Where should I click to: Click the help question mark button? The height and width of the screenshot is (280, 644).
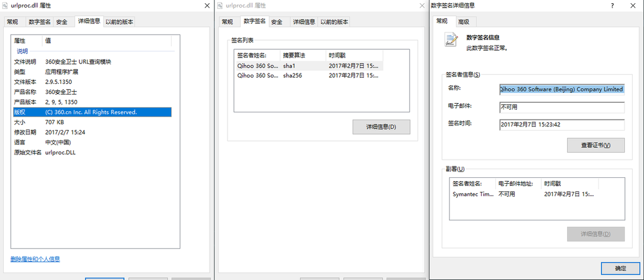[612, 6]
